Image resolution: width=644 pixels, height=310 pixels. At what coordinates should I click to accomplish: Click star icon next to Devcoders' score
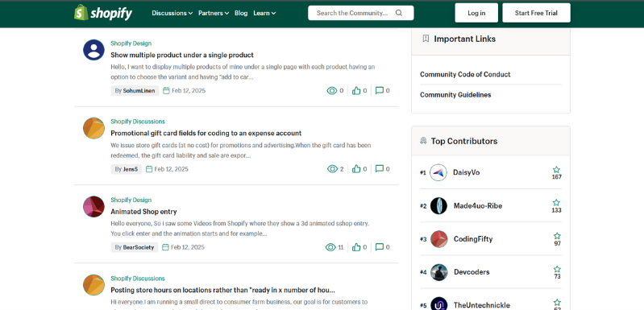click(x=557, y=269)
